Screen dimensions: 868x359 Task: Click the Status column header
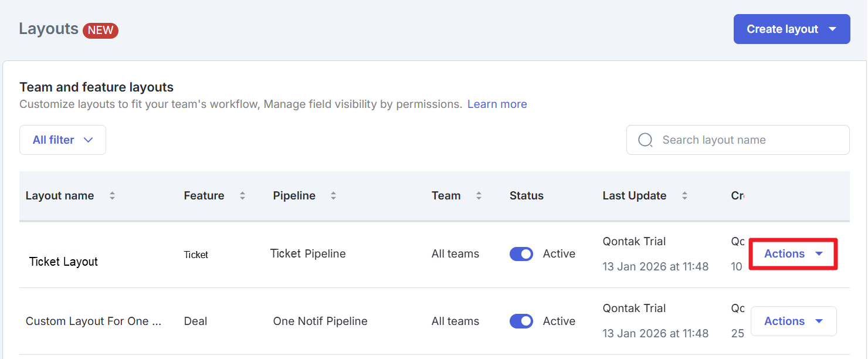[x=526, y=196]
